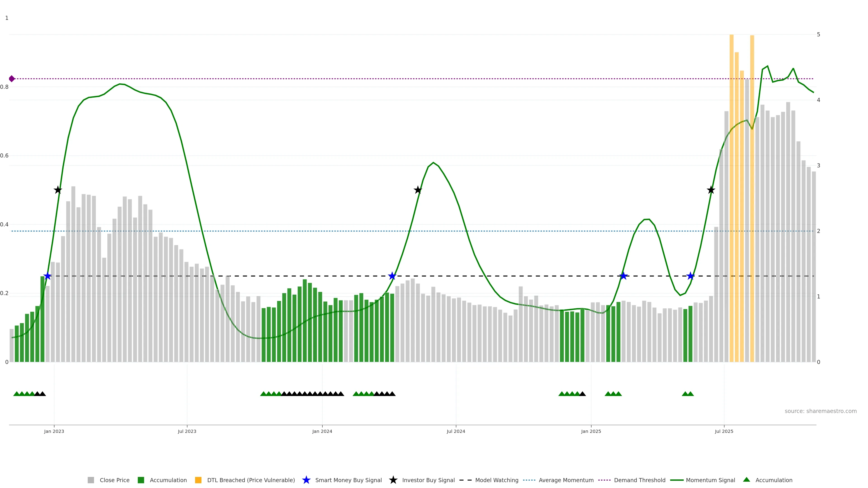Image resolution: width=868 pixels, height=488 pixels.
Task: Click the Jul 2025 x-axis label
Action: [x=724, y=431]
